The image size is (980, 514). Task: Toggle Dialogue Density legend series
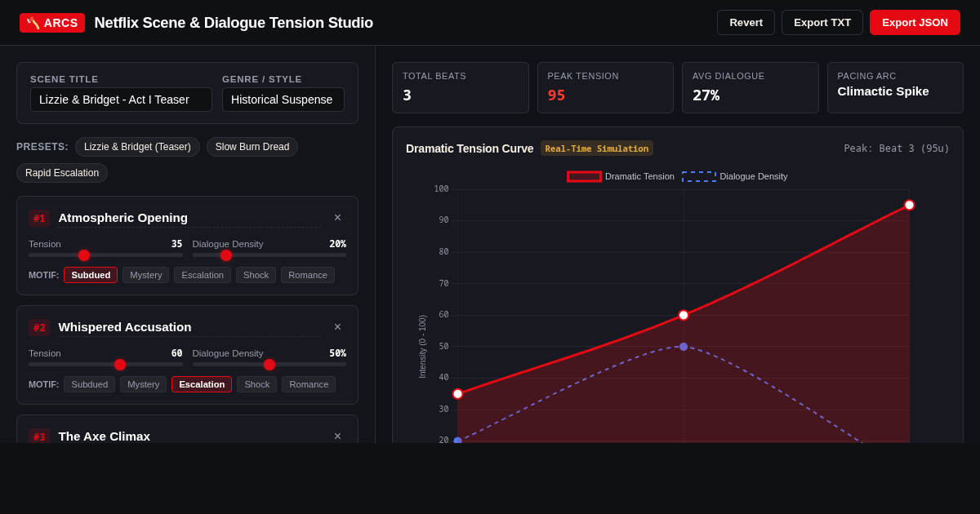[x=735, y=176]
